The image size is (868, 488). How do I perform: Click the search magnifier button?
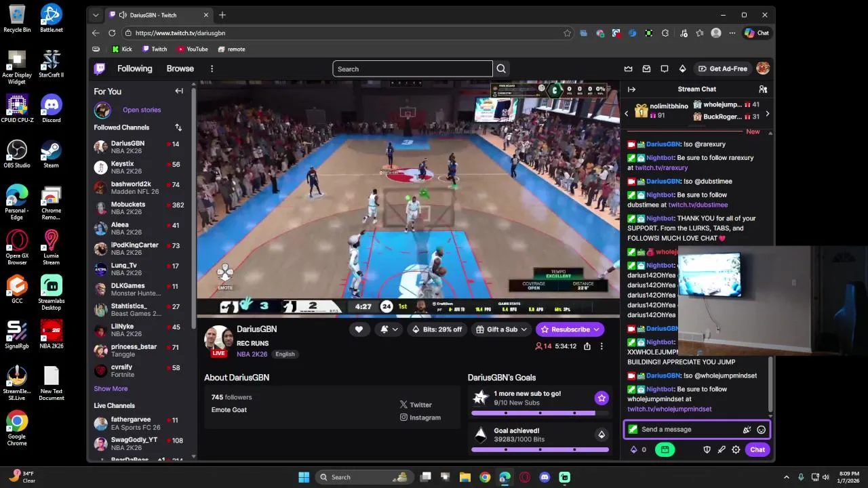501,68
